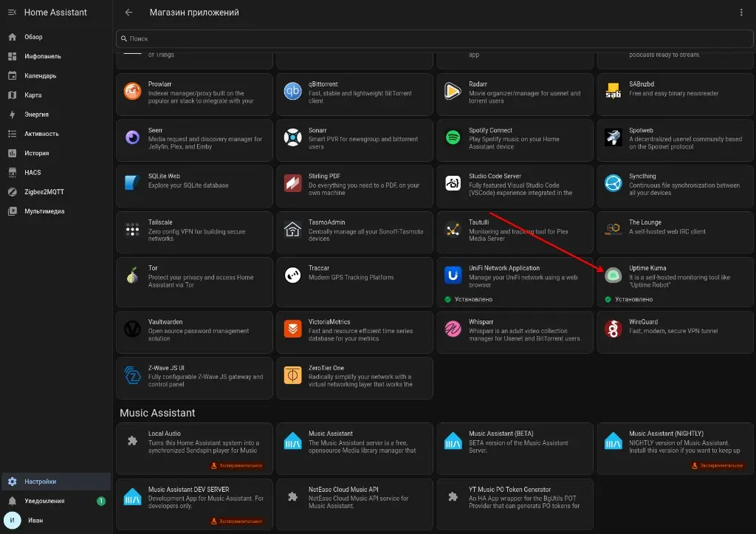The height and width of the screenshot is (534, 756).
Task: Click the Stirling PDF icon
Action: pos(292,183)
